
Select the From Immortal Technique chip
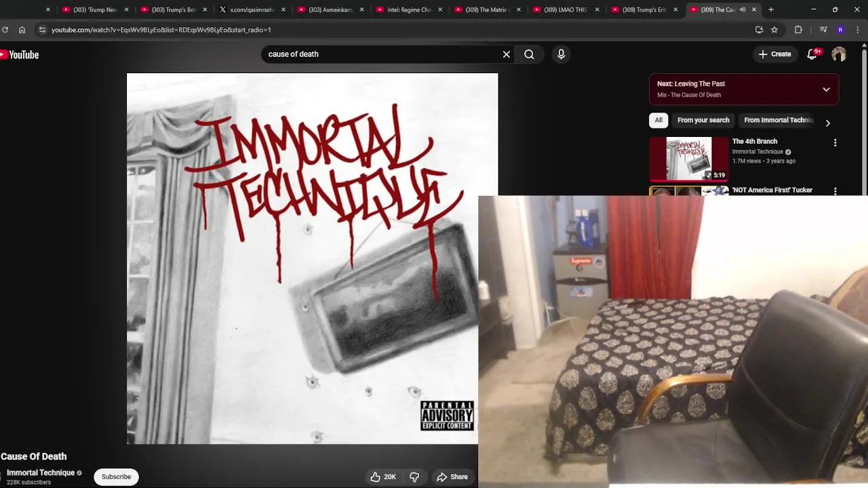pos(778,120)
